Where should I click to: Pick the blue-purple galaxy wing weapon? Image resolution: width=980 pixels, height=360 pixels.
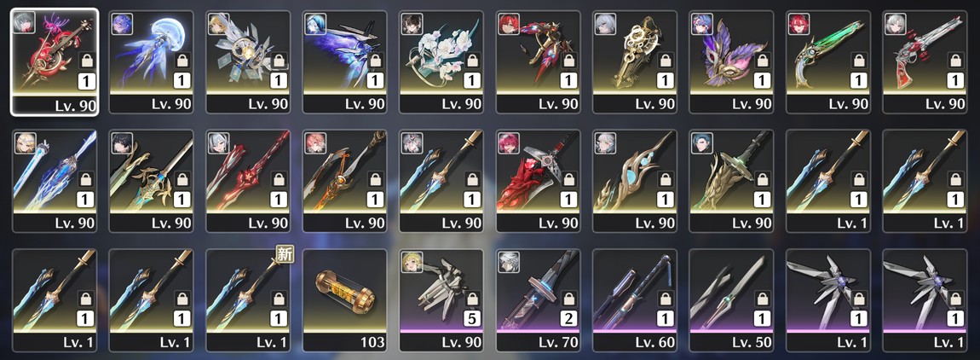click(344, 61)
